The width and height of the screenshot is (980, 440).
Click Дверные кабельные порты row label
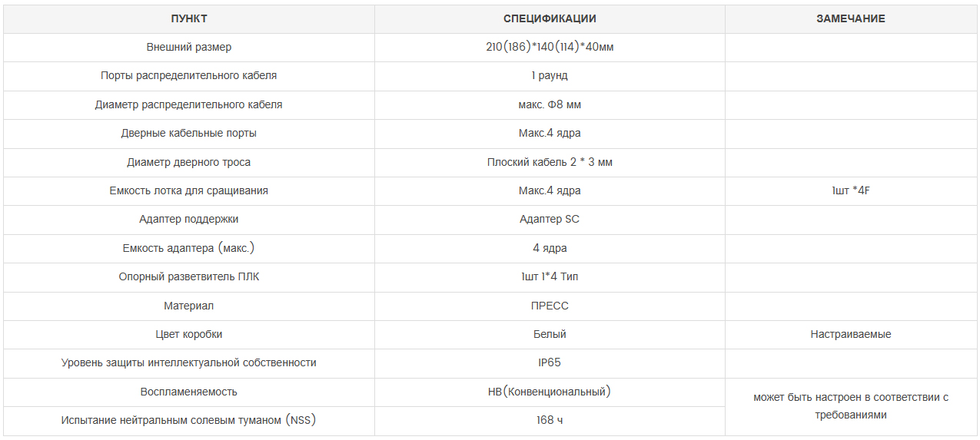189,133
